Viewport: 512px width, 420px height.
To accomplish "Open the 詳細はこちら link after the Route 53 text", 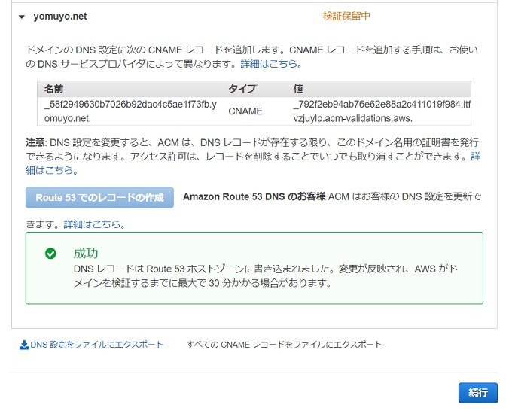I will pos(94,224).
